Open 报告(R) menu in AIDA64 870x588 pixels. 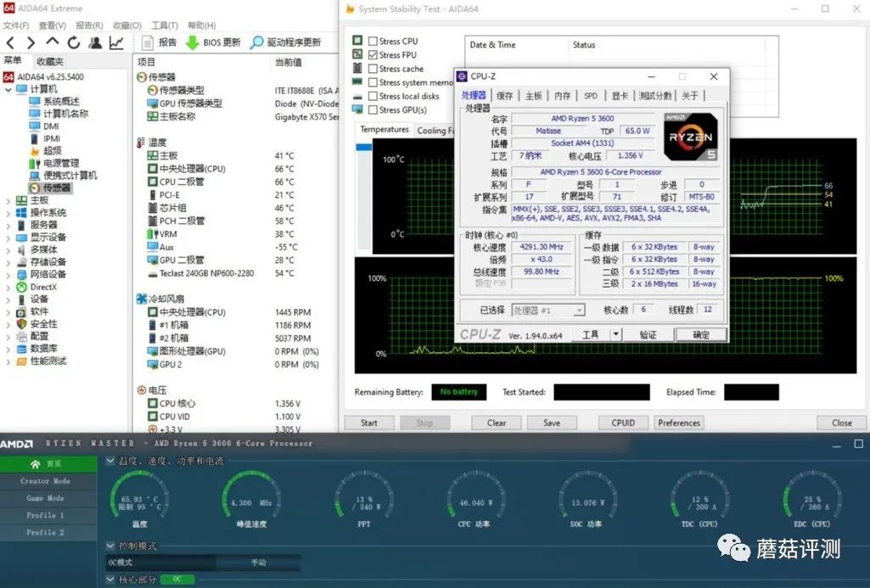[89, 25]
